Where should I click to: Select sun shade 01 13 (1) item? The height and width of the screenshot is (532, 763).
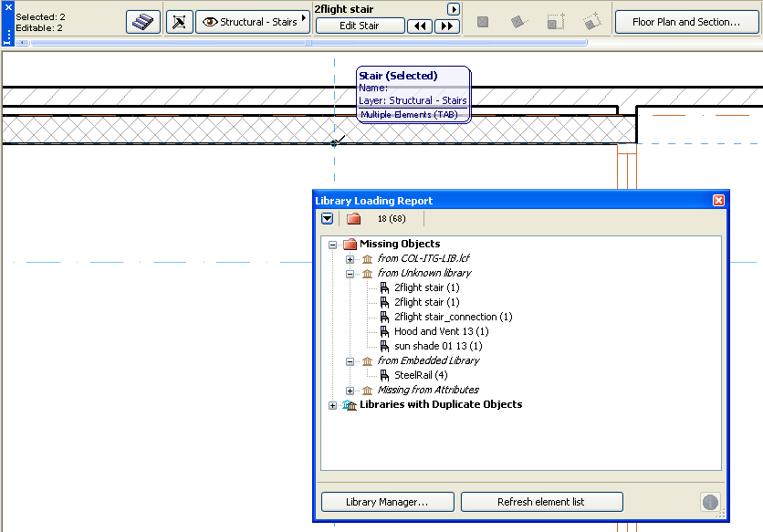click(x=438, y=346)
